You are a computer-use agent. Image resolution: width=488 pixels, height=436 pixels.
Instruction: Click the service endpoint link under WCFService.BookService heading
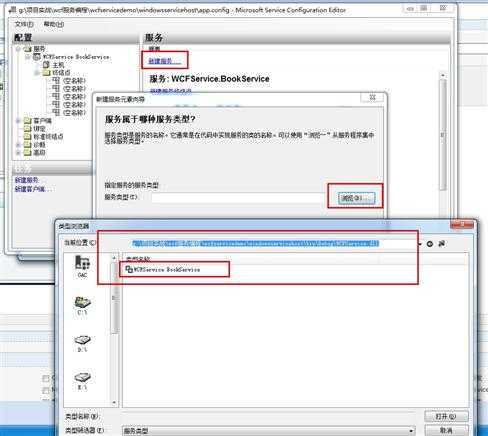pyautogui.click(x=171, y=90)
